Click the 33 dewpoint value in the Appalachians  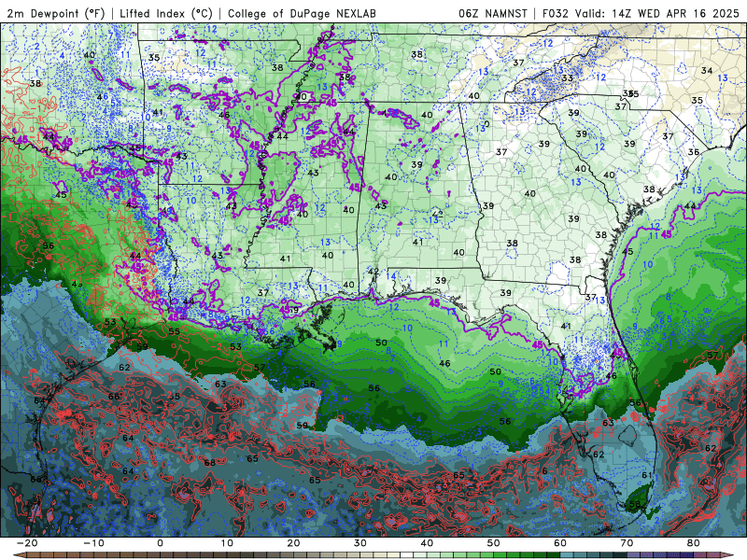(567, 78)
